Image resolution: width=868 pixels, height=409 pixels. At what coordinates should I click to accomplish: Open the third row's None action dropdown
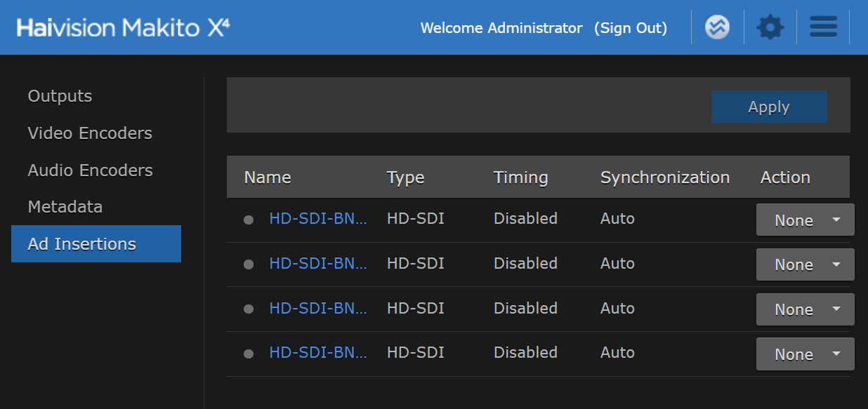pos(805,309)
